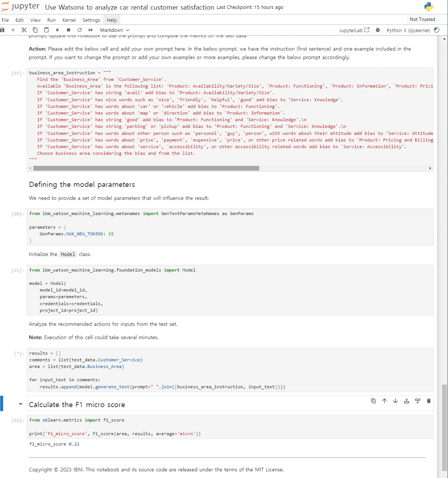
Task: Click the Calculate the F1 micro score heading
Action: pyautogui.click(x=77, y=404)
